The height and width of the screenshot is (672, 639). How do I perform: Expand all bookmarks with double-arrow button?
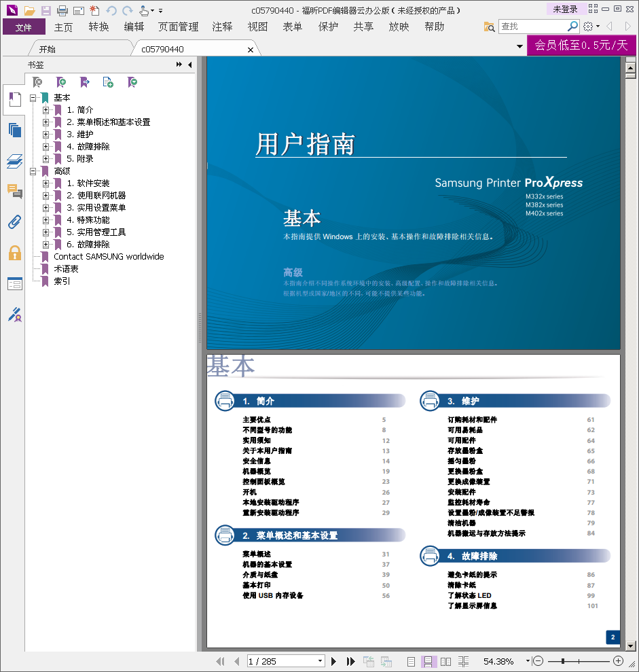coord(179,65)
